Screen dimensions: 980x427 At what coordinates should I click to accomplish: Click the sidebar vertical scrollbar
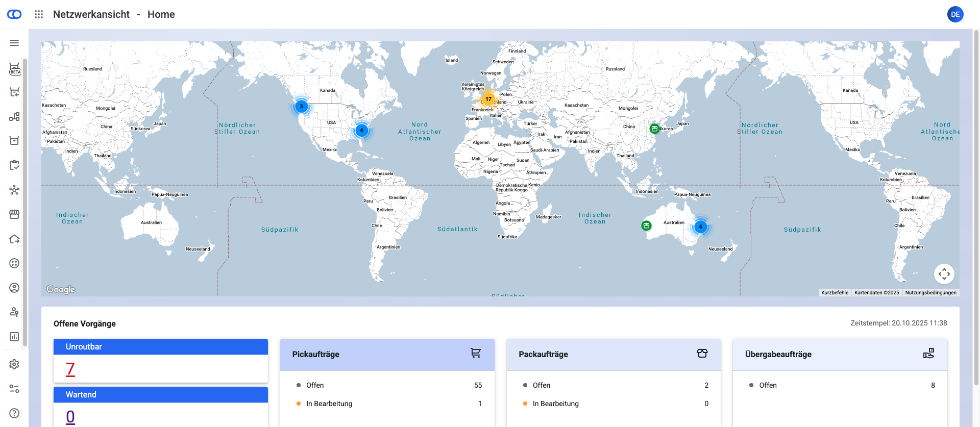coord(24,202)
